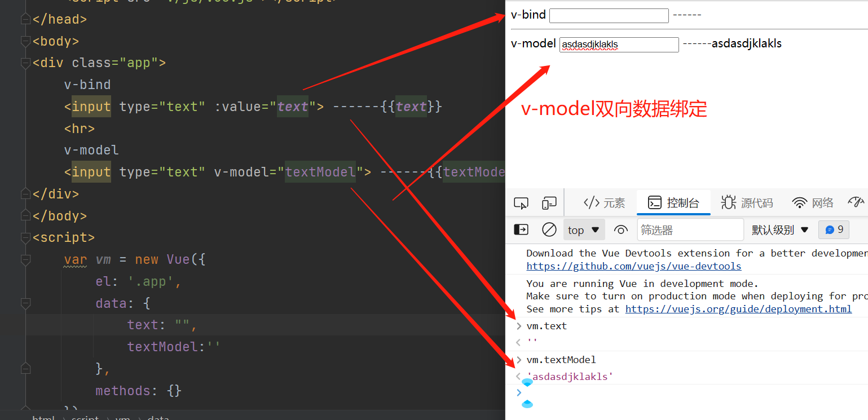Select the v-bind label on rendered page
This screenshot has width=868, height=420.
pos(528,15)
